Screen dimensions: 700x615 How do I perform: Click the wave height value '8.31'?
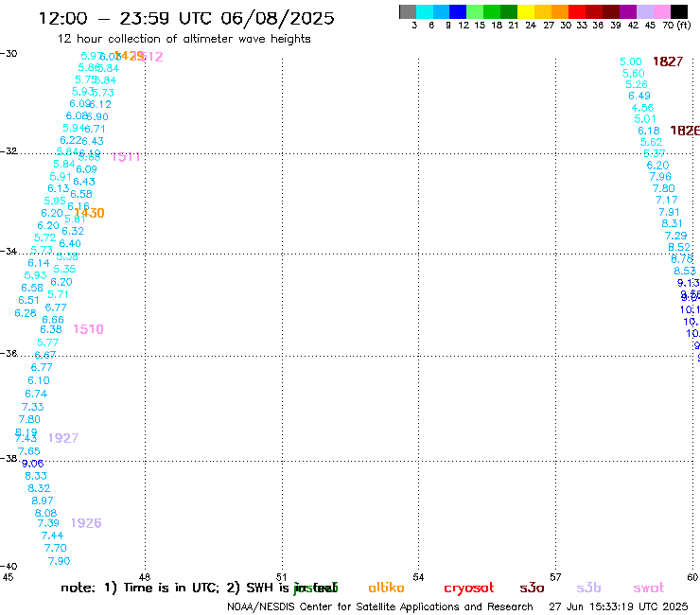tap(672, 223)
